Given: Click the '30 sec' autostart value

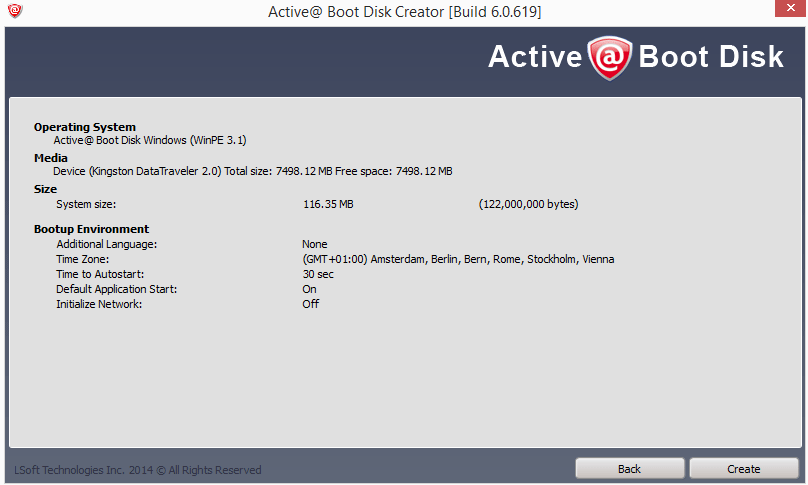Looking at the screenshot, I should coord(318,274).
